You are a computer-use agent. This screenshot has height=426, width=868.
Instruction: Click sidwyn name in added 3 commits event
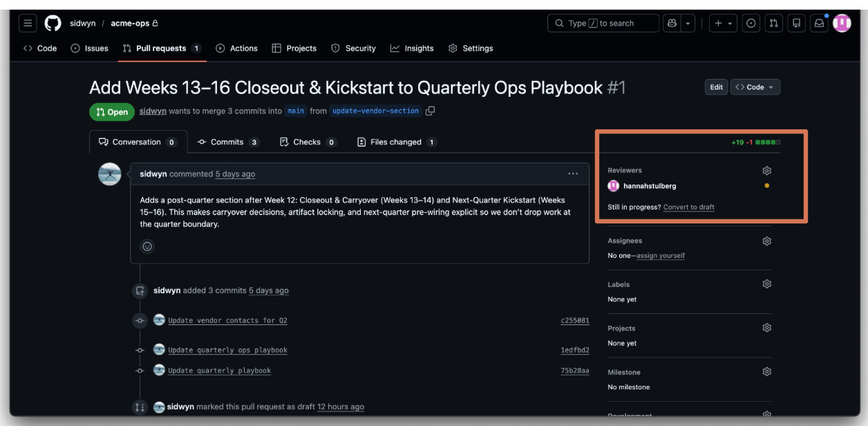[x=167, y=290]
